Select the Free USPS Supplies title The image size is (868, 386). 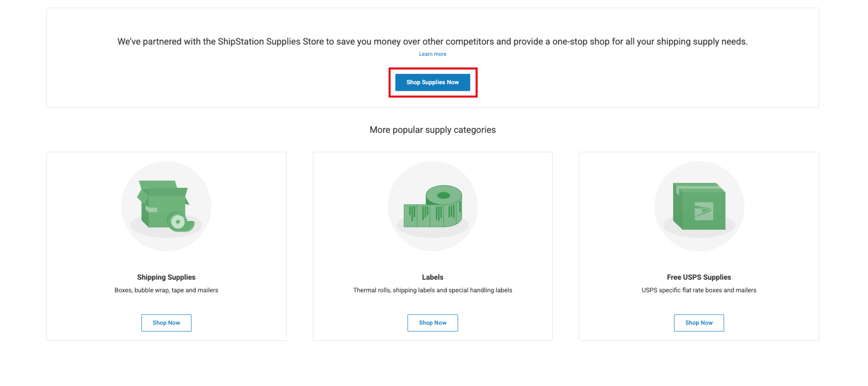pyautogui.click(x=698, y=277)
